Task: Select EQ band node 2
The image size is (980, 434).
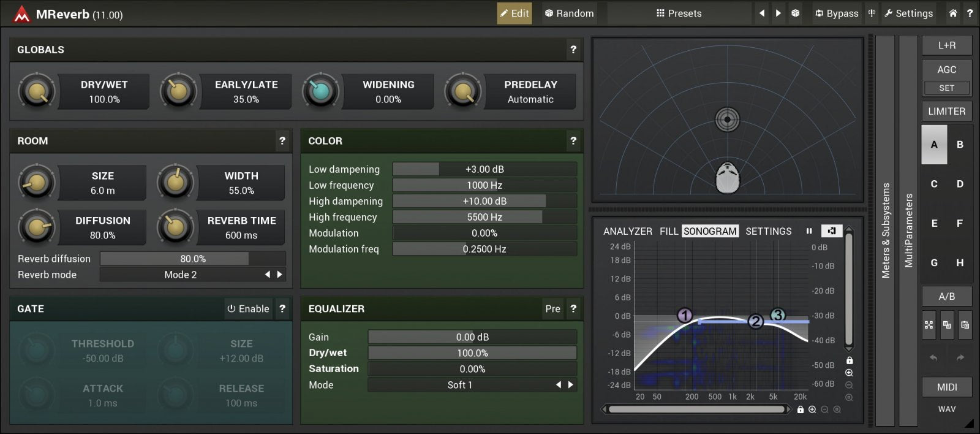Action: (756, 321)
